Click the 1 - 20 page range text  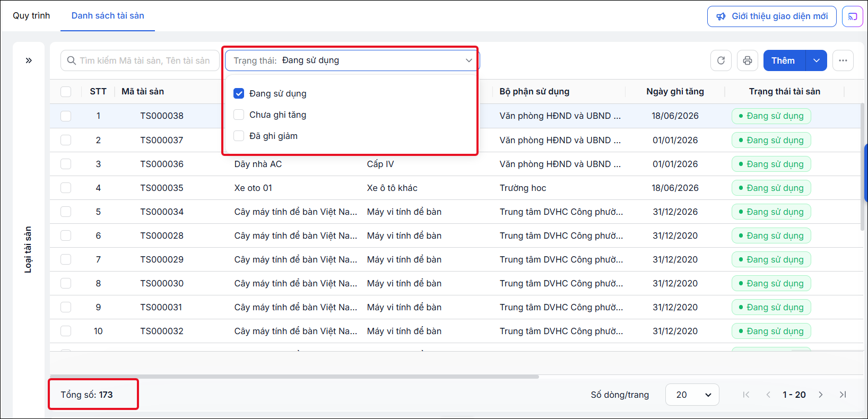(x=794, y=395)
